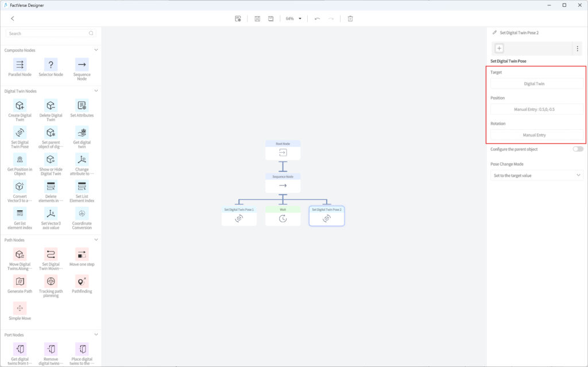Open the 64% zoom dropdown
Image resolution: width=588 pixels, height=367 pixels.
(293, 19)
